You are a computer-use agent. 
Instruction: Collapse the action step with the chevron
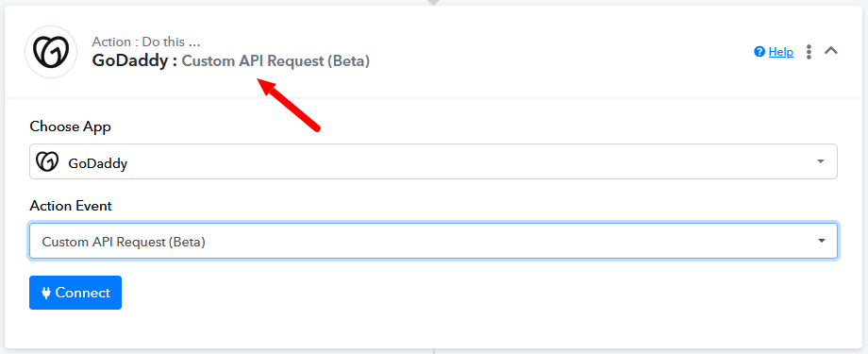tap(831, 50)
